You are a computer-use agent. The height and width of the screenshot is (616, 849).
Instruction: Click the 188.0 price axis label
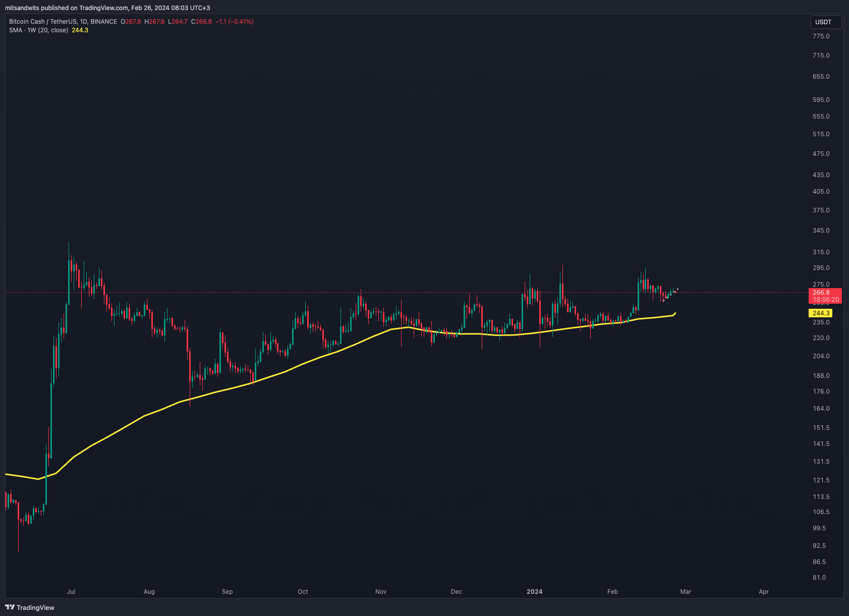(x=821, y=376)
